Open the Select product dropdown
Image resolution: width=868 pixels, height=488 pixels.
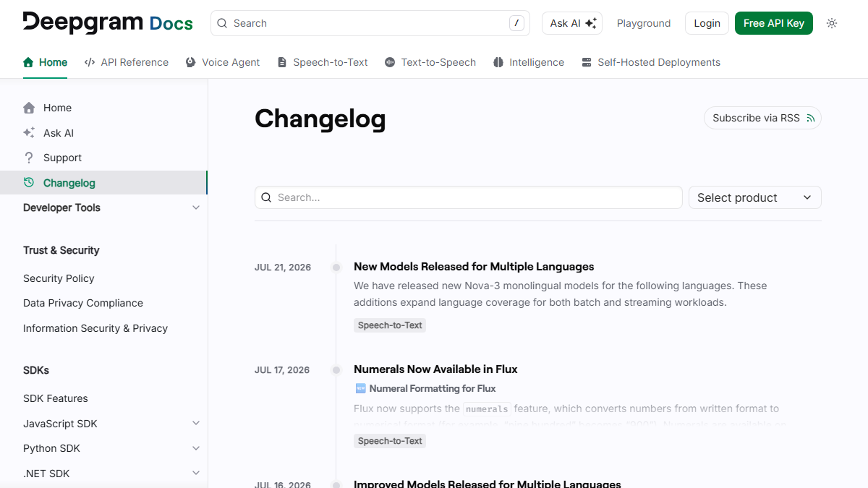pyautogui.click(x=755, y=197)
